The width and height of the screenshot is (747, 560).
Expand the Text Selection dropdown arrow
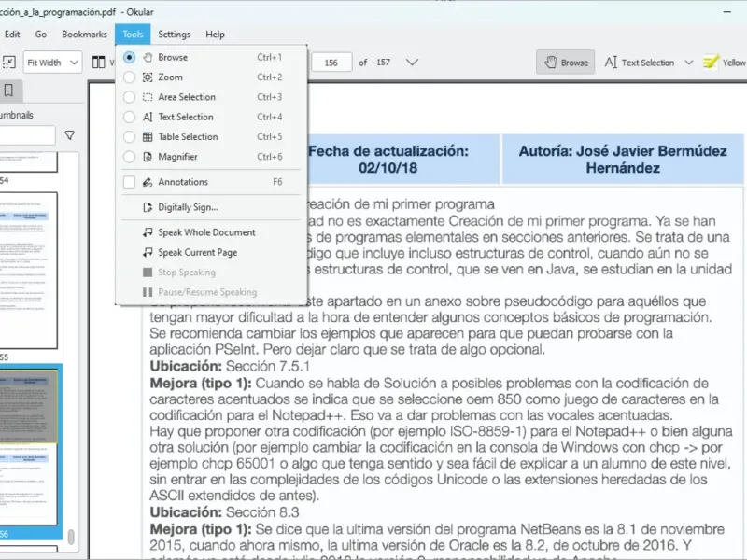tap(689, 63)
